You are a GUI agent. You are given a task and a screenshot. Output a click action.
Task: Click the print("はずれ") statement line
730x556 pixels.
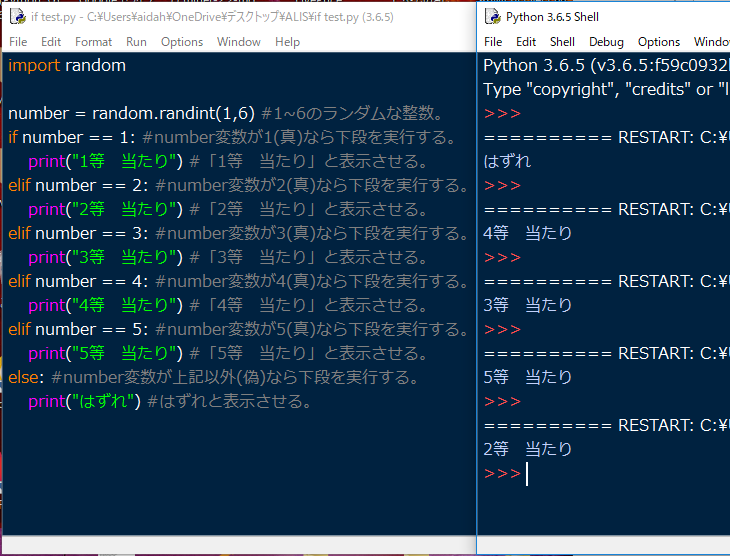click(x=85, y=401)
